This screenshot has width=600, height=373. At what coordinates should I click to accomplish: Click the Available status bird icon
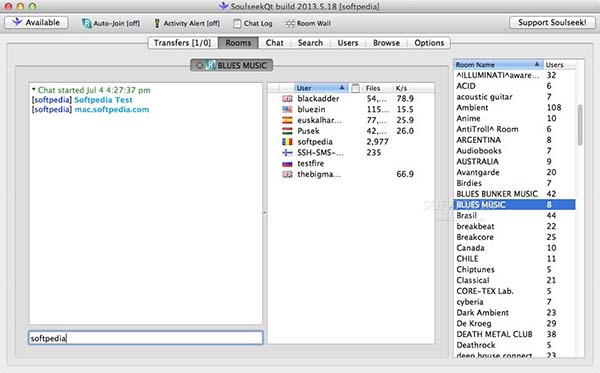pos(17,22)
